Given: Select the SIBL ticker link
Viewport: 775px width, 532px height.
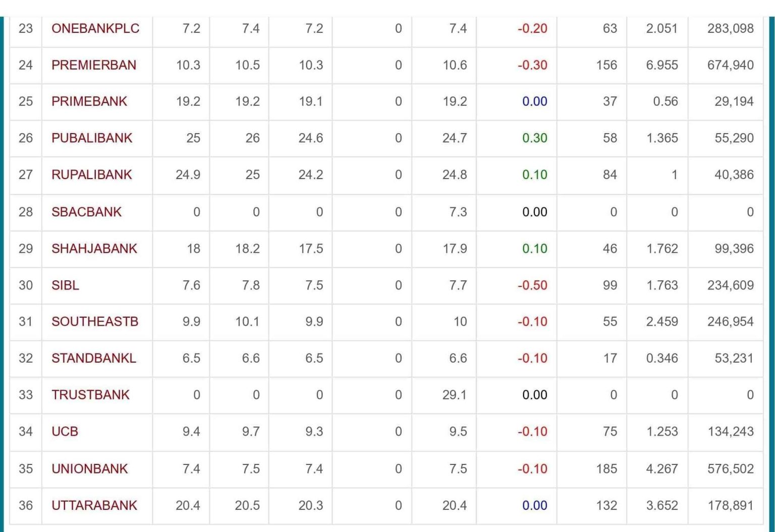Looking at the screenshot, I should (x=65, y=285).
